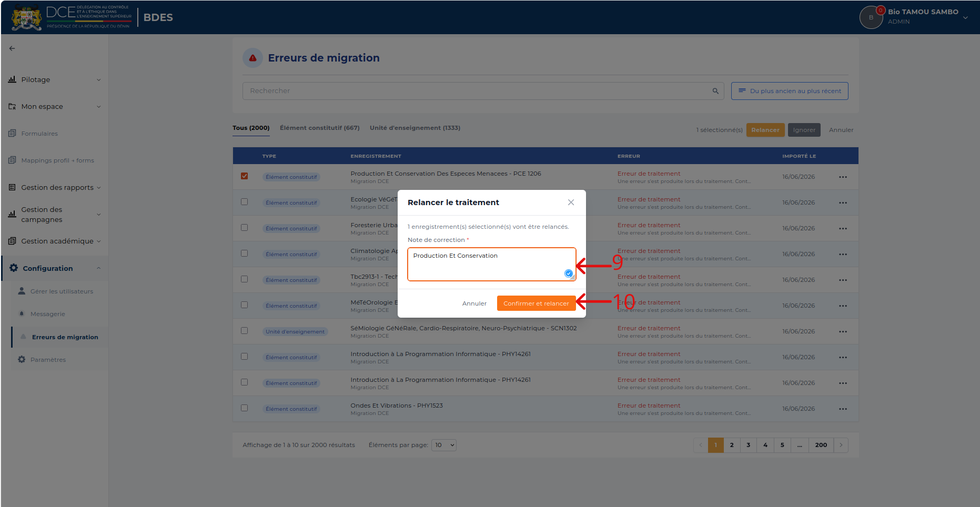980x507 pixels.
Task: Click the Note de correction textarea
Action: tap(492, 264)
